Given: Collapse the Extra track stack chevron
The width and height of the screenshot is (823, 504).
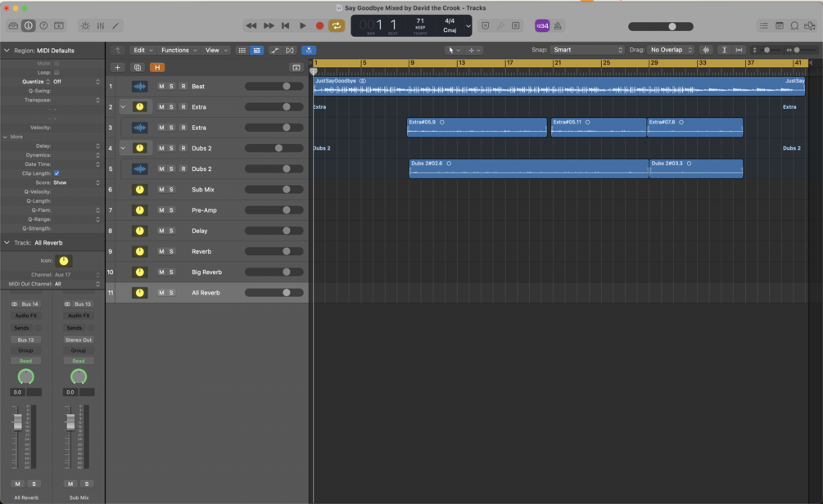Looking at the screenshot, I should tap(123, 107).
